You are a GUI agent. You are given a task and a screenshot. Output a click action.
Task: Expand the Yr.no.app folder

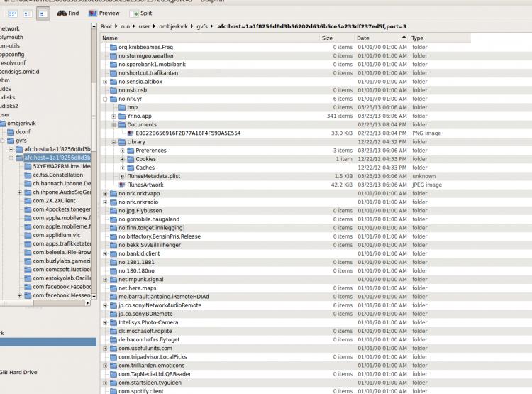(x=114, y=116)
